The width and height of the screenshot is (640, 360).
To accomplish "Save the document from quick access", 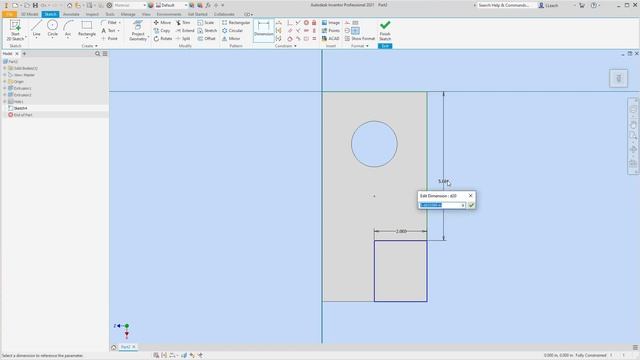I will (x=35, y=5).
